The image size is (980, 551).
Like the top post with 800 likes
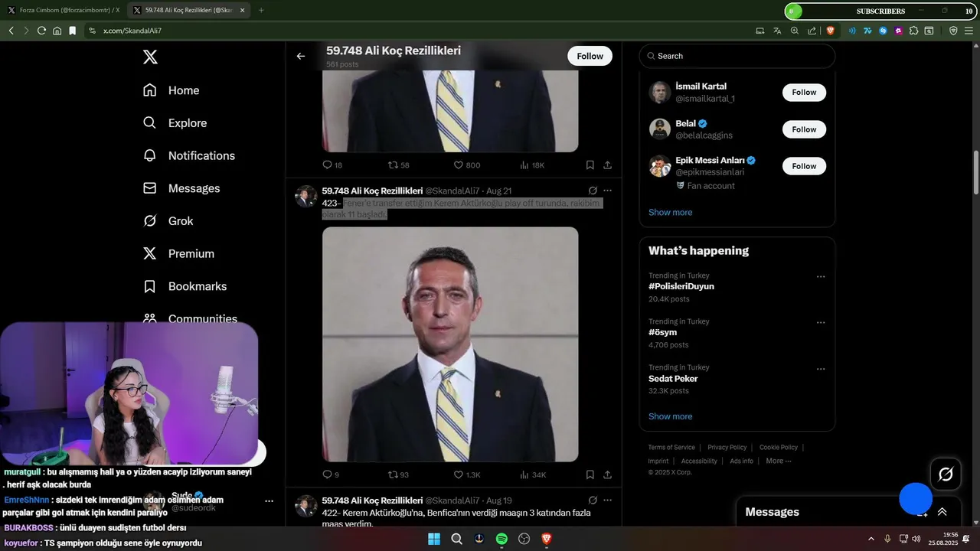point(467,165)
